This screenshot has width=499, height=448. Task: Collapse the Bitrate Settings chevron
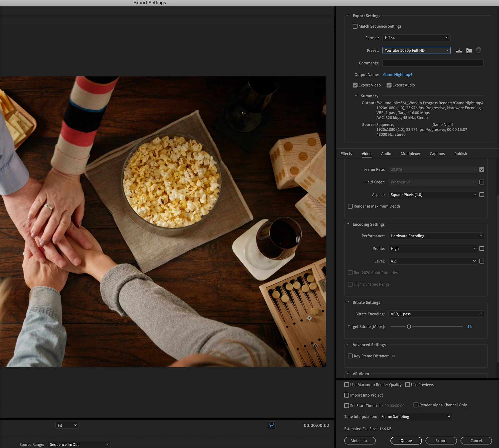point(348,302)
